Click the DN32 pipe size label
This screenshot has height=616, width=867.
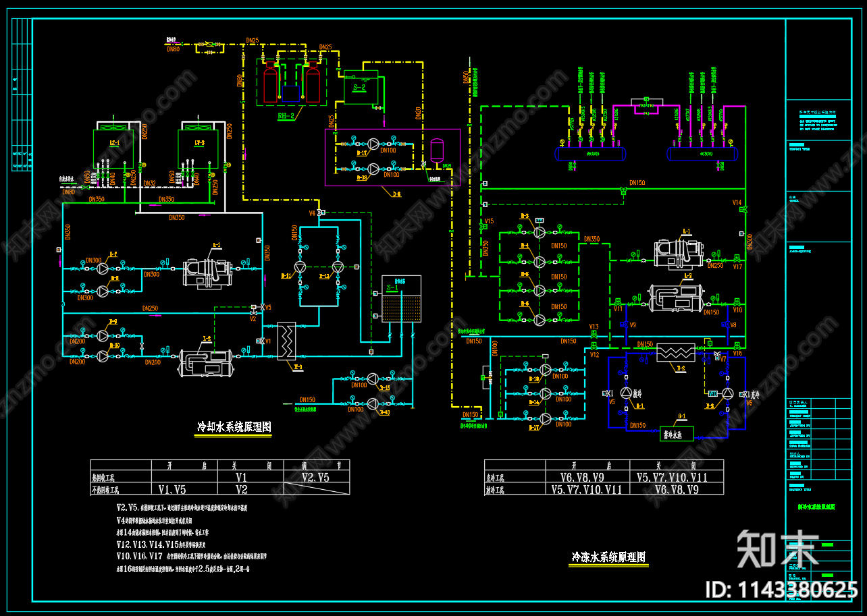[150, 184]
